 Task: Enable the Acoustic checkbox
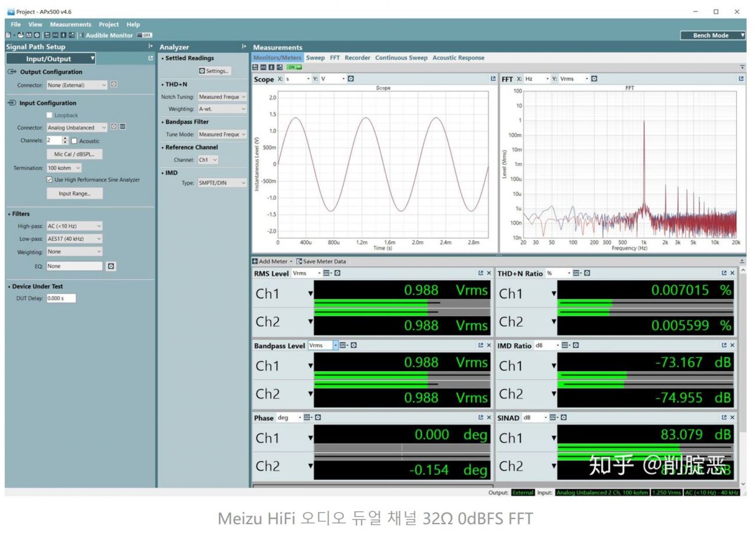pos(74,141)
